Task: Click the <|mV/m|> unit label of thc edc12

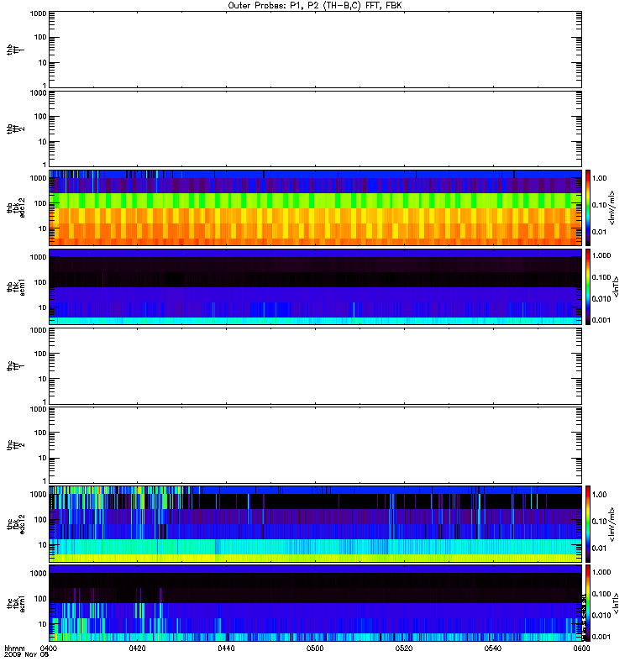Action: [612, 524]
